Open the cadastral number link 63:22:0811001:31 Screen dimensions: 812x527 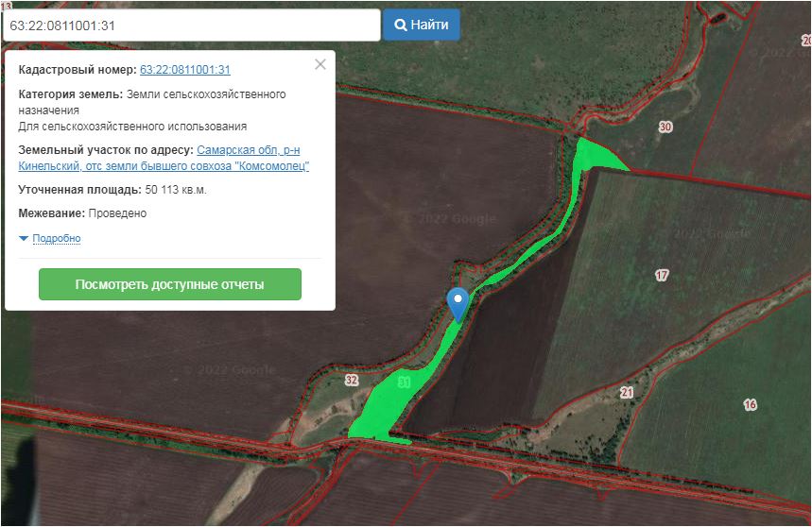184,70
